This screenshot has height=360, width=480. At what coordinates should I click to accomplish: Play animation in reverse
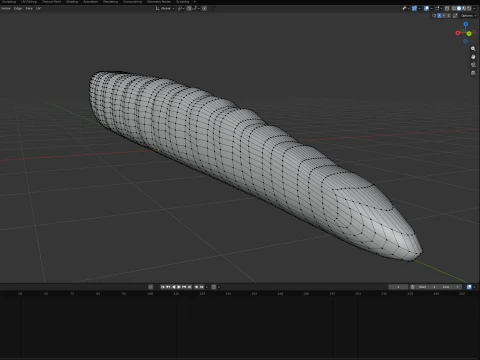point(174,287)
